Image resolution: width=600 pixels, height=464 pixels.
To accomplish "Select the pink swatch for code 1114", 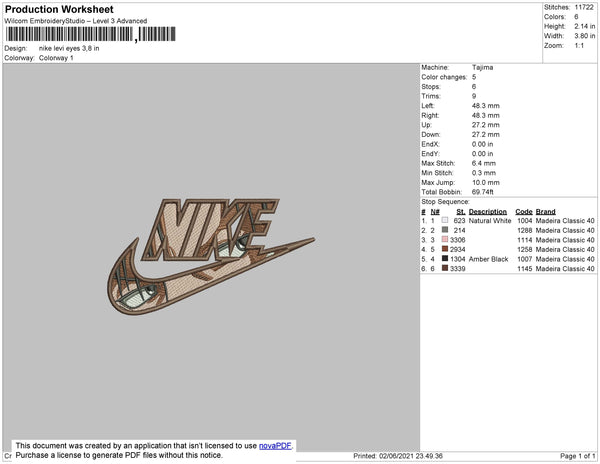I will click(x=445, y=239).
